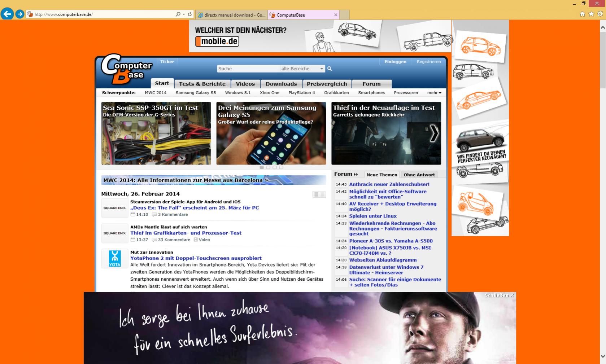
Task: Open the MWC 2014 Barcelona banner
Action: click(214, 180)
